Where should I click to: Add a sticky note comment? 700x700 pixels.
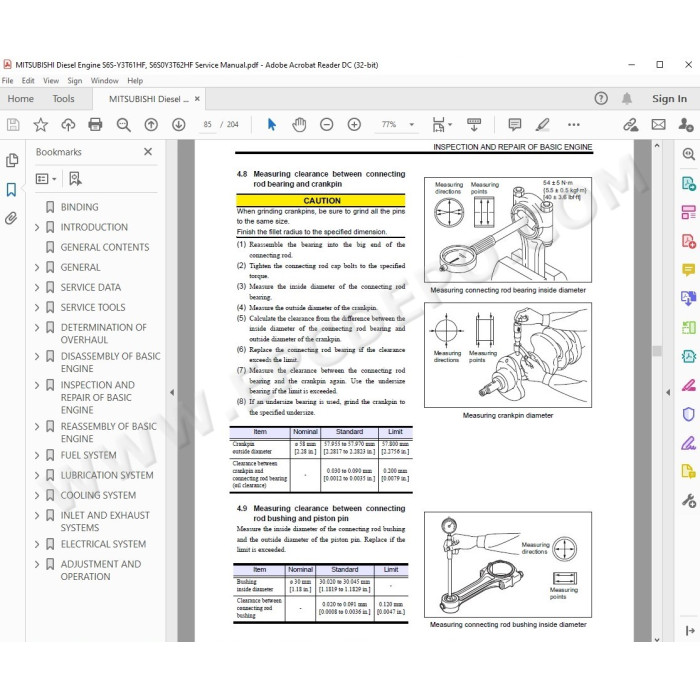pyautogui.click(x=515, y=125)
